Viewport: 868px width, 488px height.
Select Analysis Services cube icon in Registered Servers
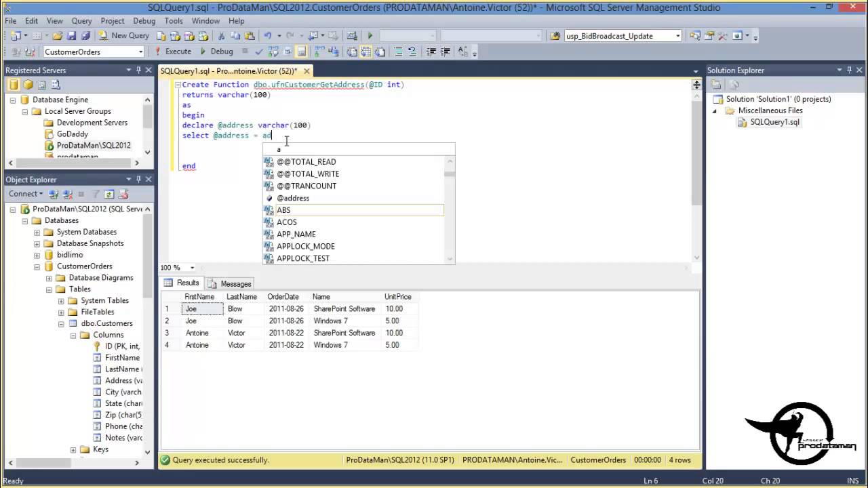click(28, 85)
